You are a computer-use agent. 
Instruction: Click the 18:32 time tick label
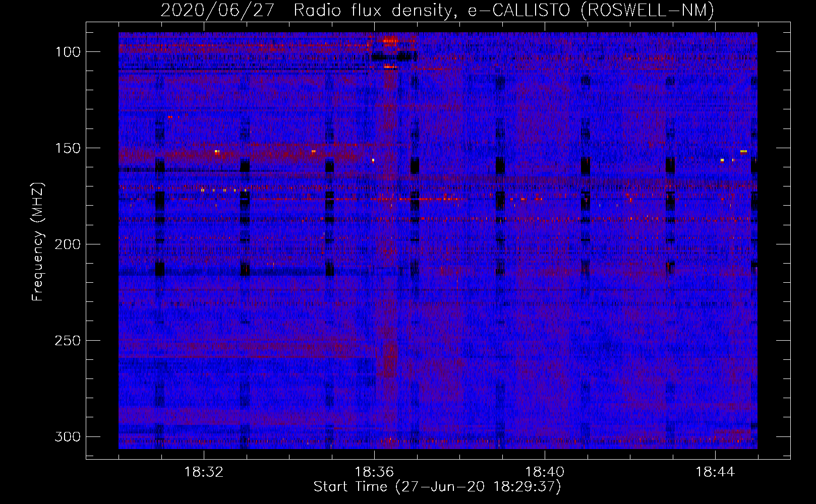click(x=204, y=472)
